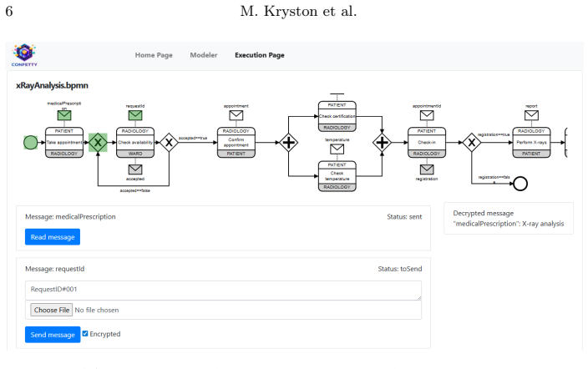Image resolution: width=588 pixels, height=369 pixels.
Task: Click the 'No file chosen' text
Action: 97,310
